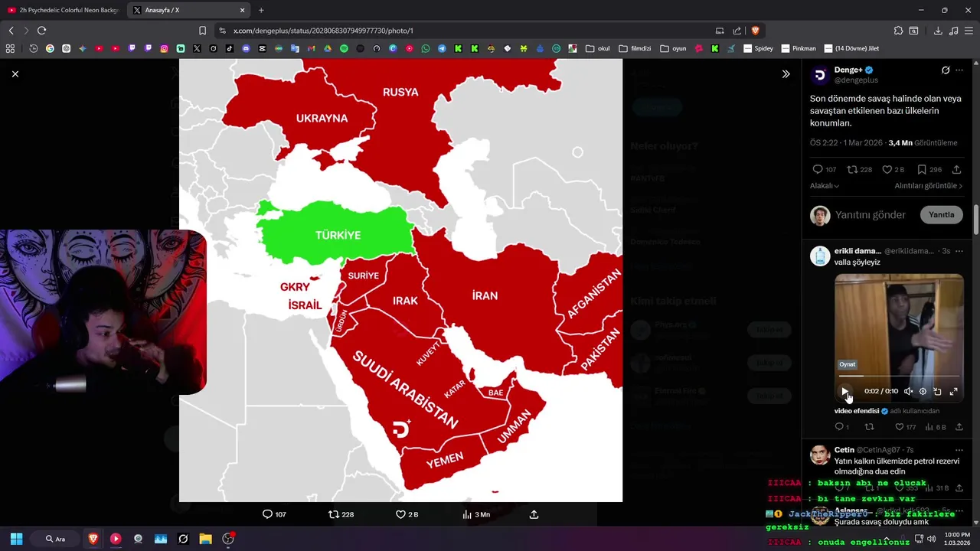
Task: Share the Denge+ post from the right panel
Action: coord(956,170)
